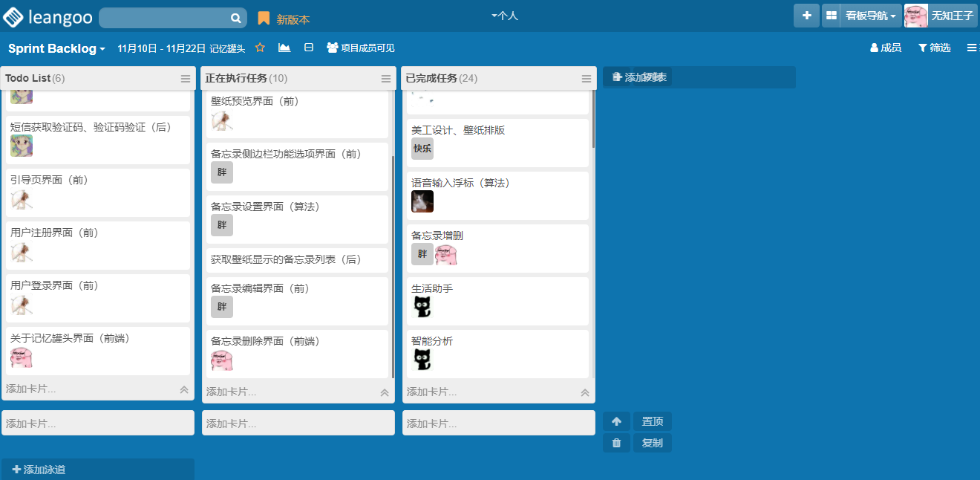Open 项目成员可见 visibility setting
This screenshot has height=480, width=980.
tap(361, 48)
